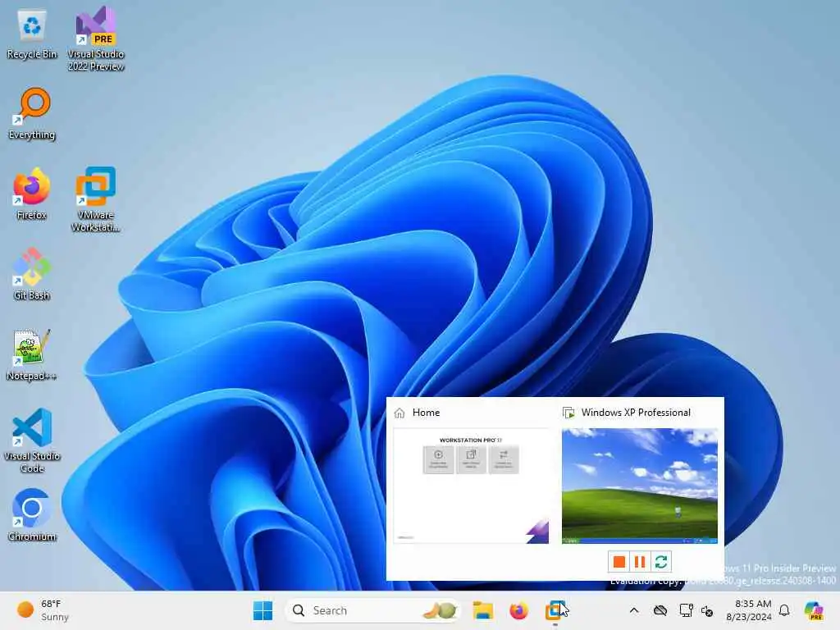Image resolution: width=840 pixels, height=630 pixels.
Task: Open the notifications bell icon
Action: (784, 610)
